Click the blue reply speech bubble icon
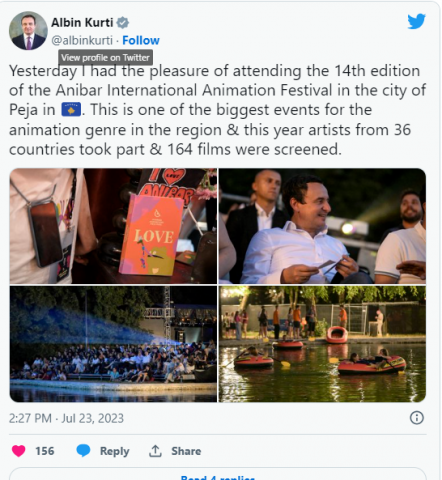Screen dimensions: 442x480 pyautogui.click(x=83, y=451)
